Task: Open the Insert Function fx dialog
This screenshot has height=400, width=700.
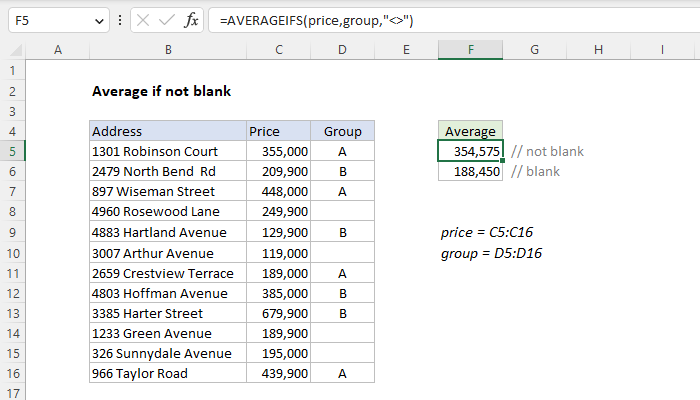Action: pos(191,20)
